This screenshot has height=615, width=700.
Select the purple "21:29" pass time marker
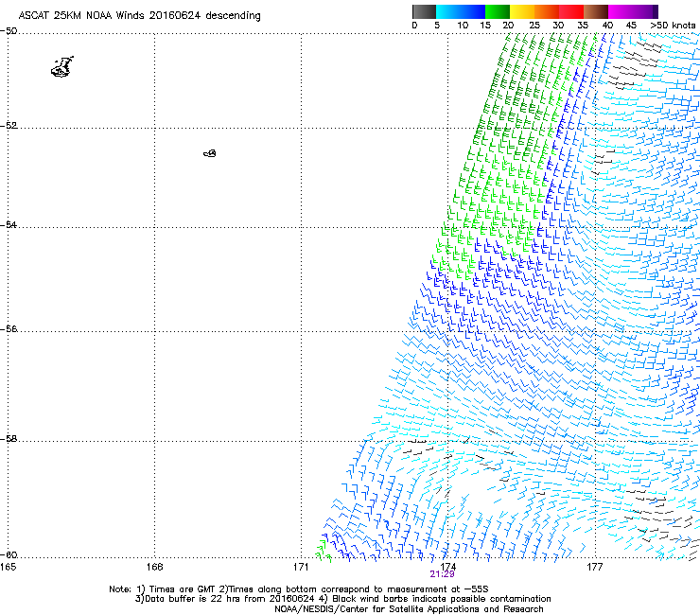pyautogui.click(x=442, y=574)
